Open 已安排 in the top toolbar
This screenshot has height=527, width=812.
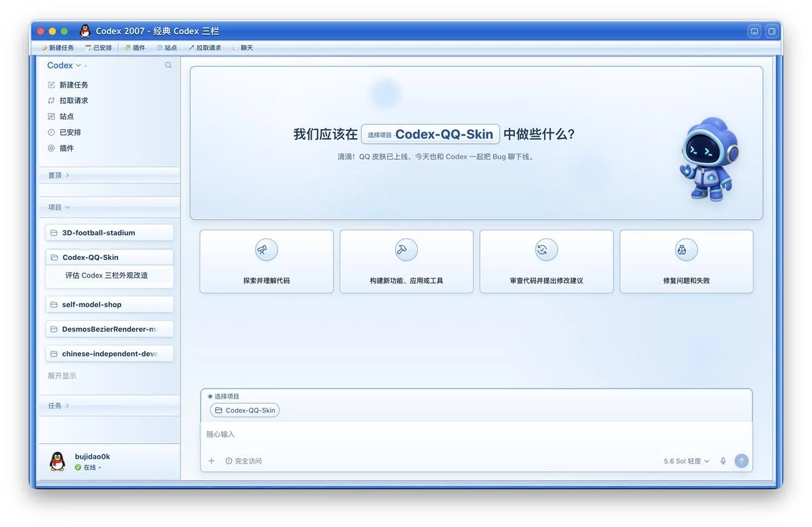pos(98,47)
